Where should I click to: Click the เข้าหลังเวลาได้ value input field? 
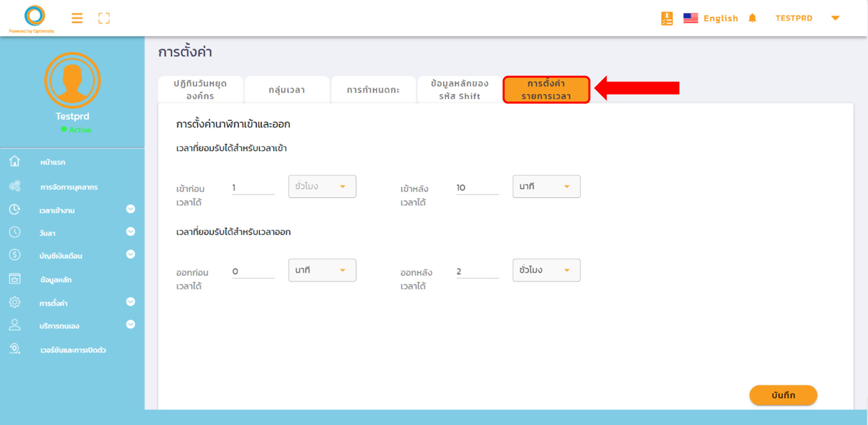point(477,188)
